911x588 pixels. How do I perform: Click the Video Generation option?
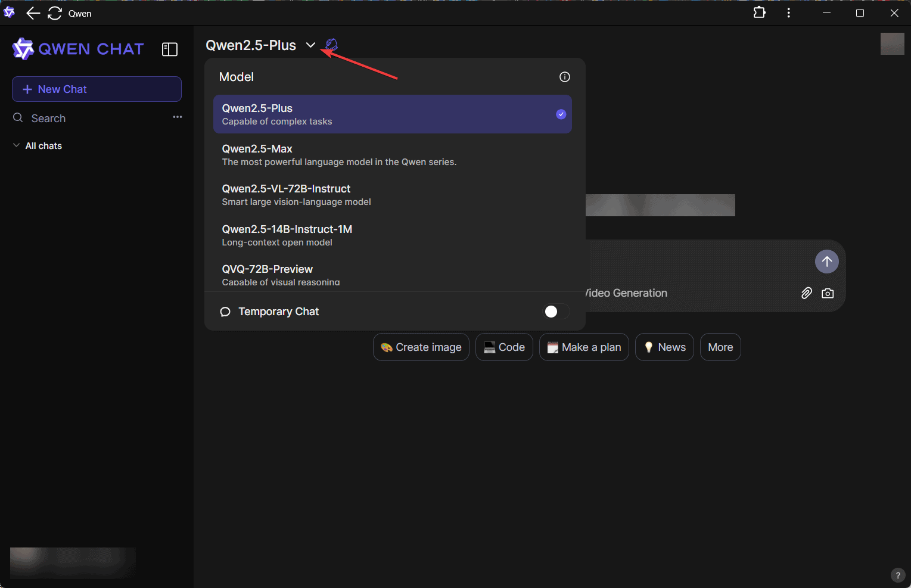pos(626,293)
